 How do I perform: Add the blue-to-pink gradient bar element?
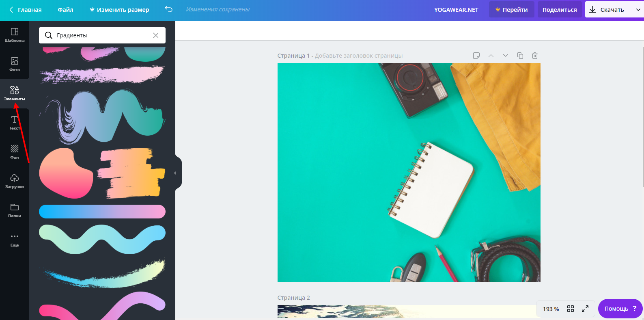(x=102, y=212)
